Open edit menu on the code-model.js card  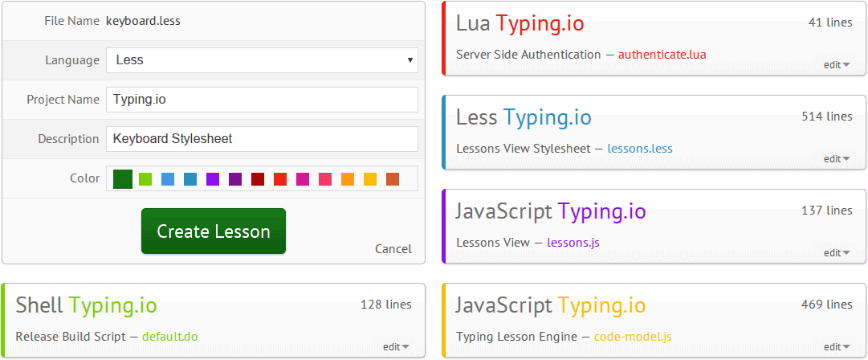[x=837, y=347]
